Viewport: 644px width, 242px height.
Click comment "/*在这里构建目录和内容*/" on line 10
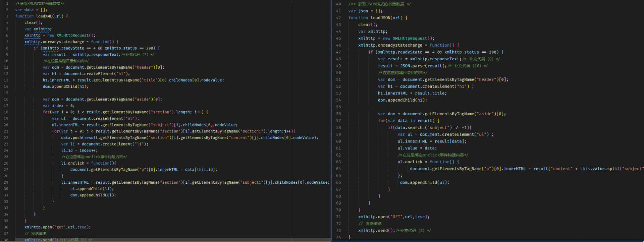[66, 61]
